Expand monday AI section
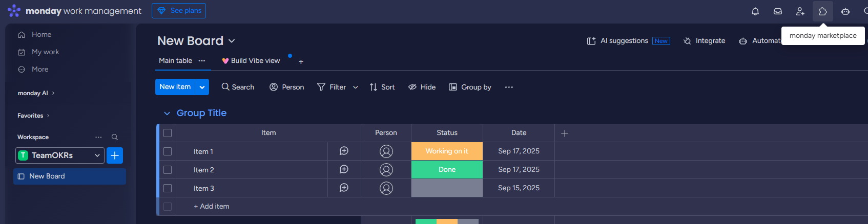Screen dimensions: 868x224 pos(36,93)
